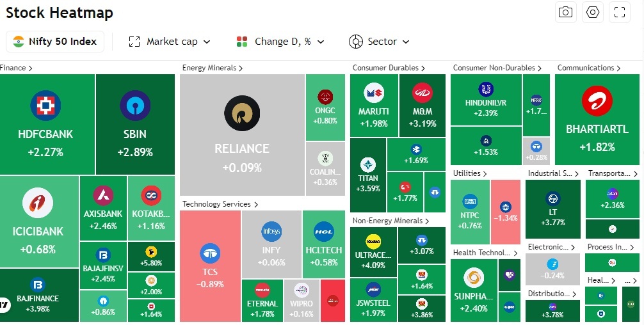Click COALINDIA logo icon
The height and width of the screenshot is (325, 644).
[325, 159]
